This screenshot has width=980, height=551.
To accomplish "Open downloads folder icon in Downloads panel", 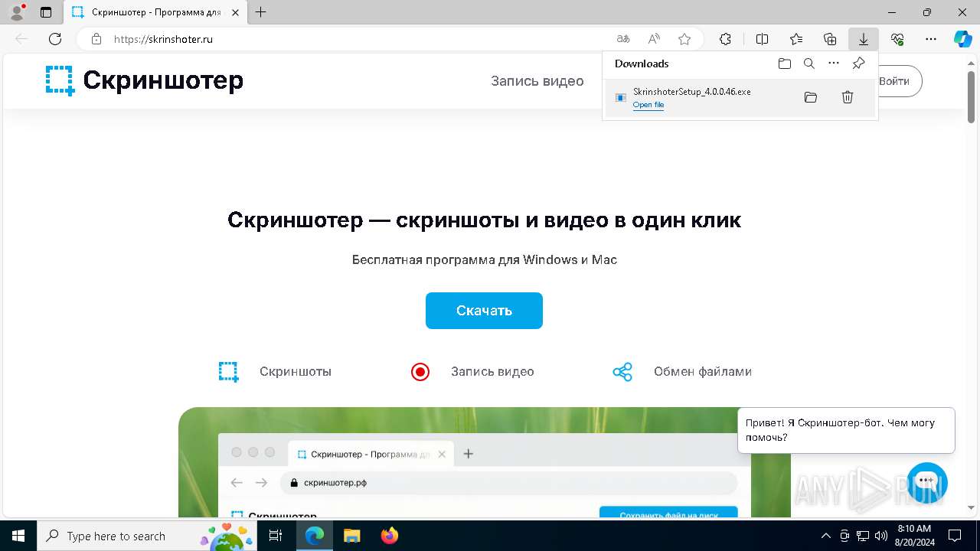I will pos(785,64).
